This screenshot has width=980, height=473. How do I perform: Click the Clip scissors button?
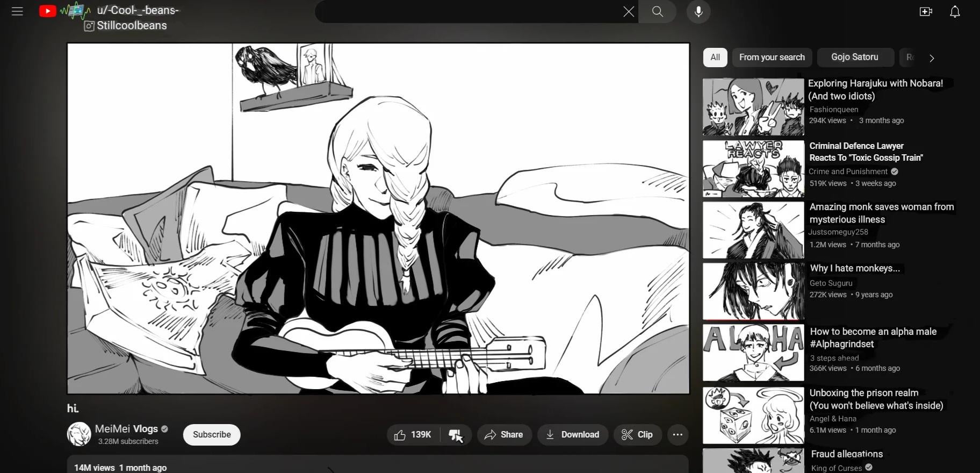637,435
